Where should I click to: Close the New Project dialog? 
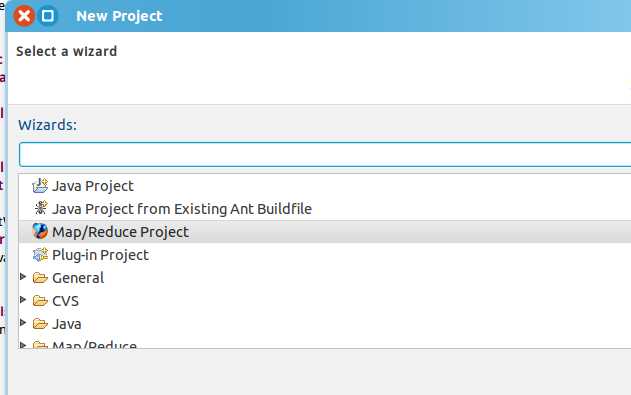(24, 16)
